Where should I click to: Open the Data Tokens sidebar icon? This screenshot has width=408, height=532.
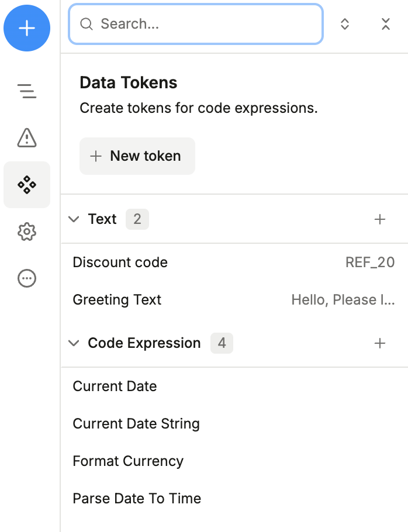click(27, 185)
